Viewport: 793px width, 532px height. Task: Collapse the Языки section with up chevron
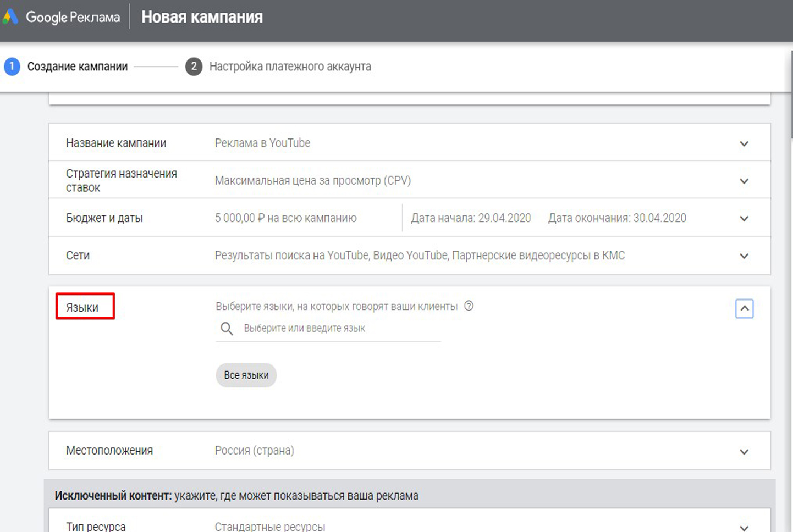click(x=744, y=308)
